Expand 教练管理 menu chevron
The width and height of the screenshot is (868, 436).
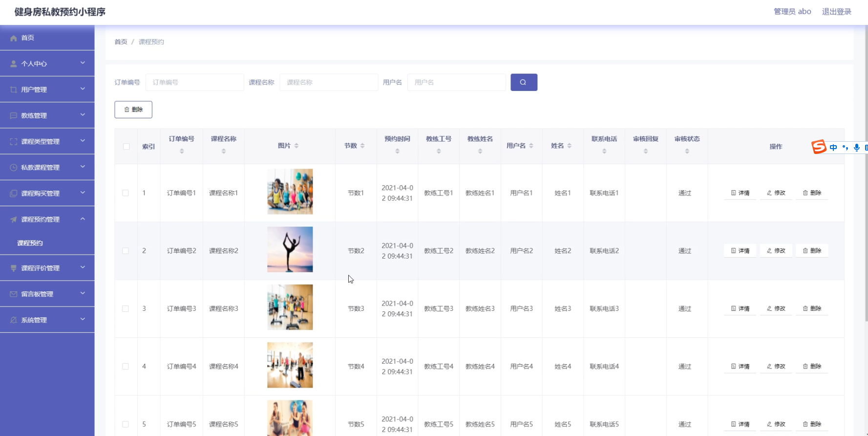click(83, 115)
